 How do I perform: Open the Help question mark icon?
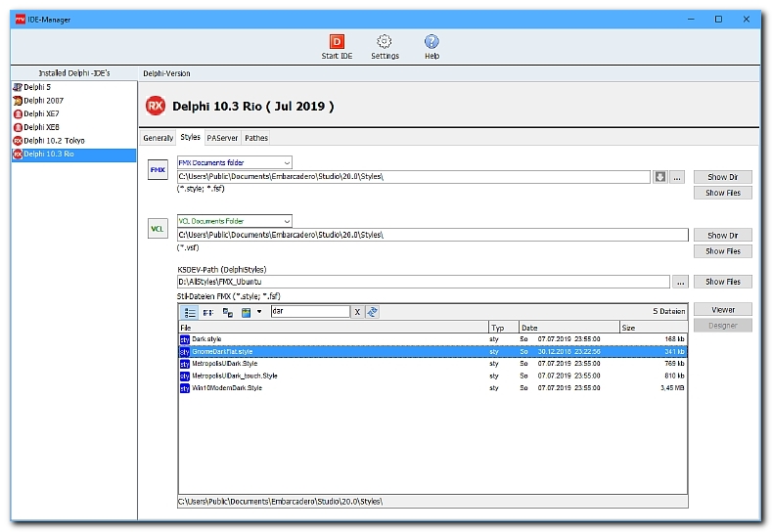[x=431, y=47]
